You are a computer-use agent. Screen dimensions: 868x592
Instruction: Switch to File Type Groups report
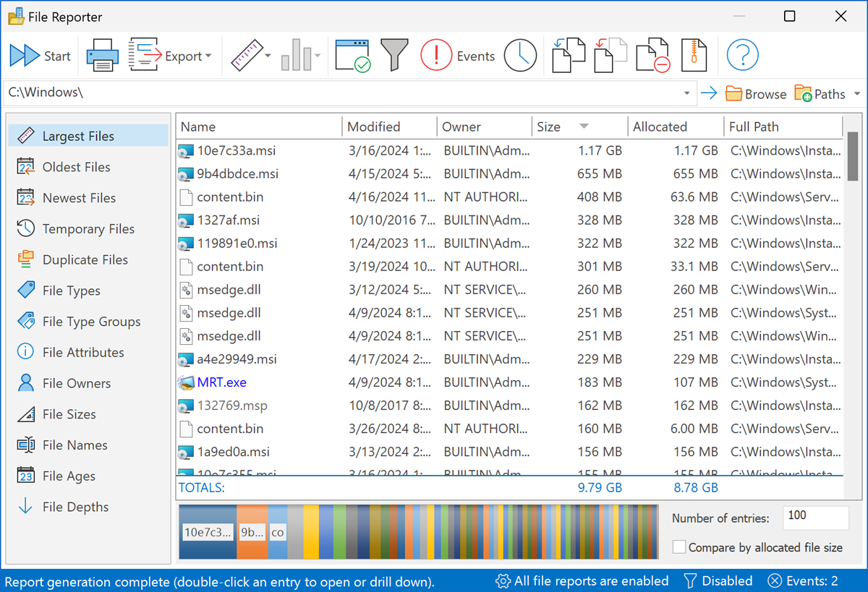(x=91, y=322)
